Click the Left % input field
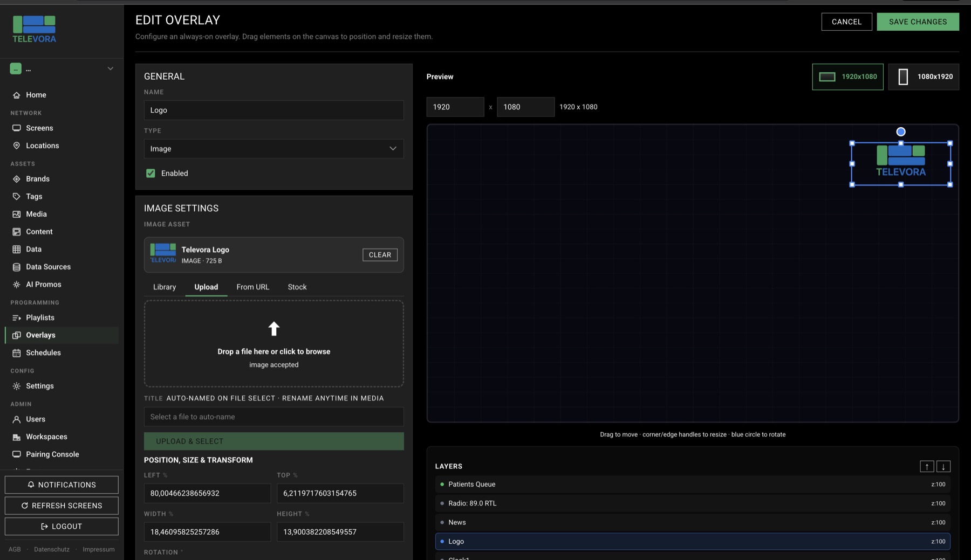 pos(207,493)
